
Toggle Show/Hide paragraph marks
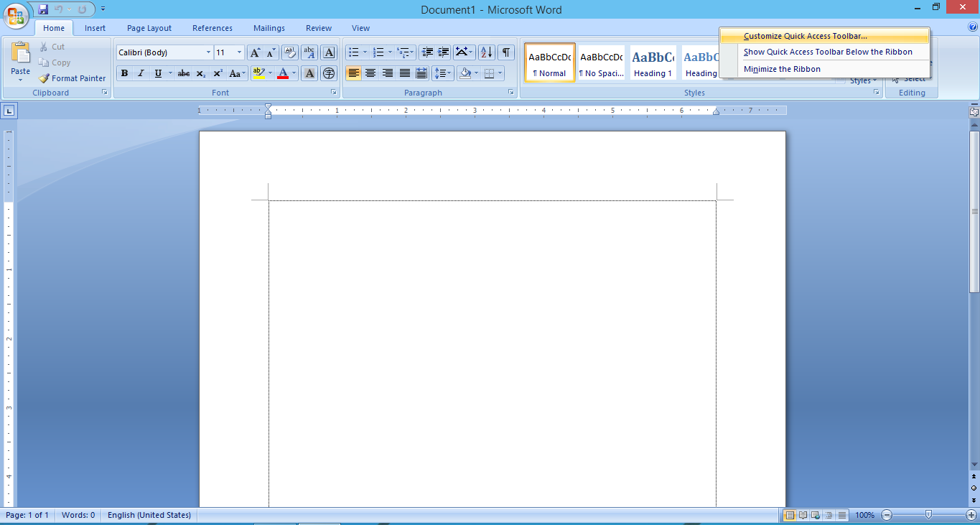point(506,52)
